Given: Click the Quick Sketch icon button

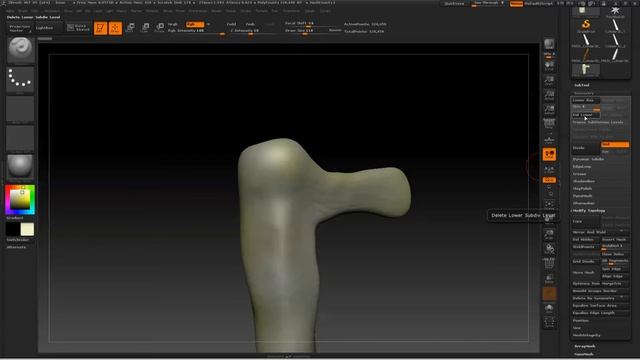Looking at the screenshot, I should click(78, 28).
